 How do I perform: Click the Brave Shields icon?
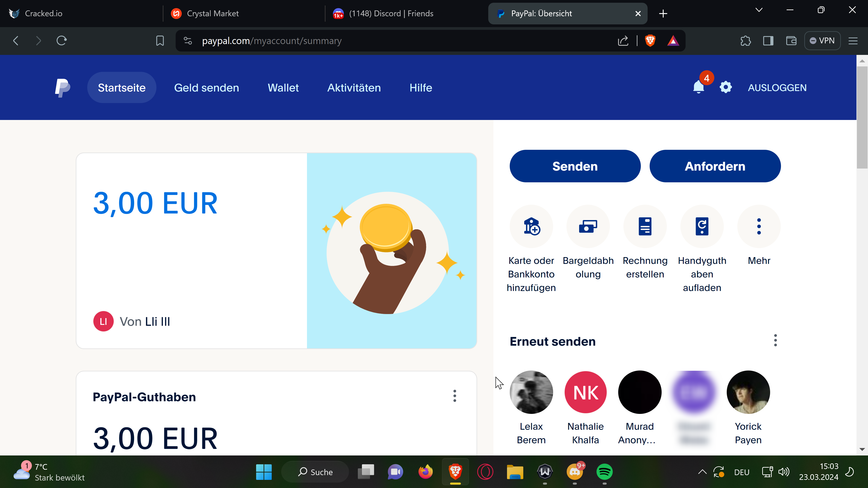[x=650, y=41]
